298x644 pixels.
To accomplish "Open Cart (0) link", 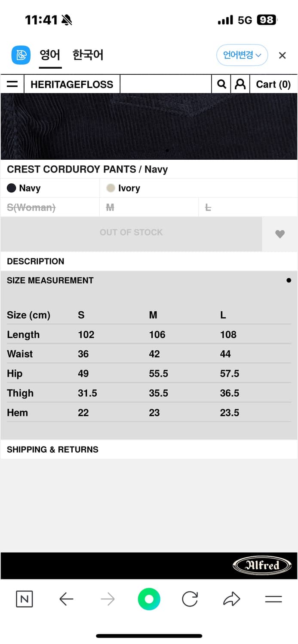I will tap(273, 84).
